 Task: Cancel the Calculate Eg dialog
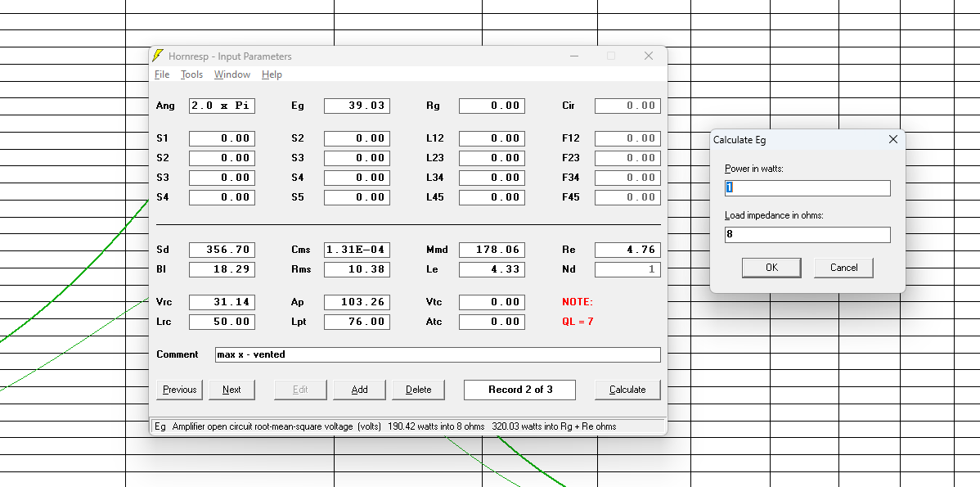pos(843,268)
